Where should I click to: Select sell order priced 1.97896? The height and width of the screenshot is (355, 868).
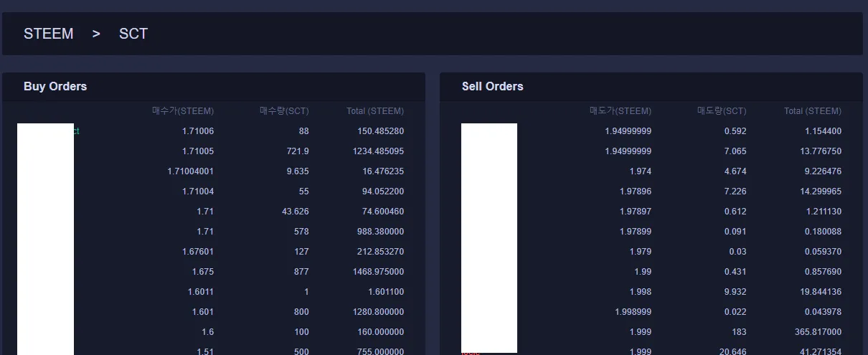(651, 191)
